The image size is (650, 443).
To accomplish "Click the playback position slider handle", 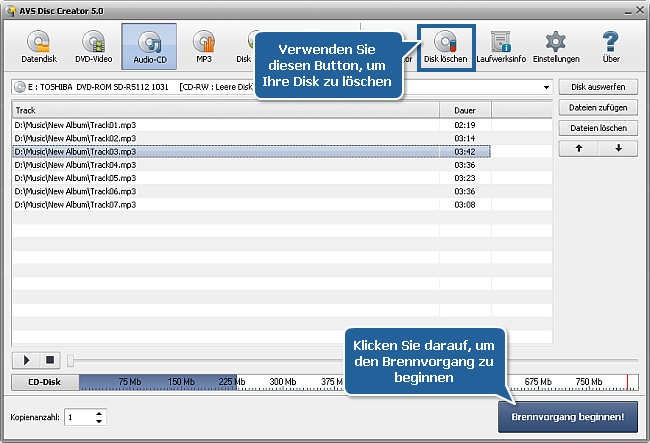I will point(70,361).
